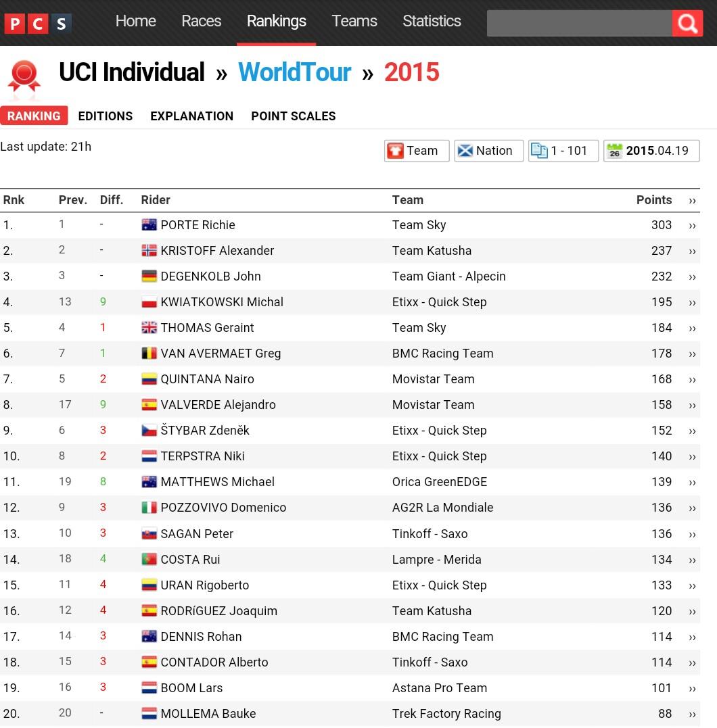Click Australian flag next to MATTHEWS Michael

click(x=149, y=482)
